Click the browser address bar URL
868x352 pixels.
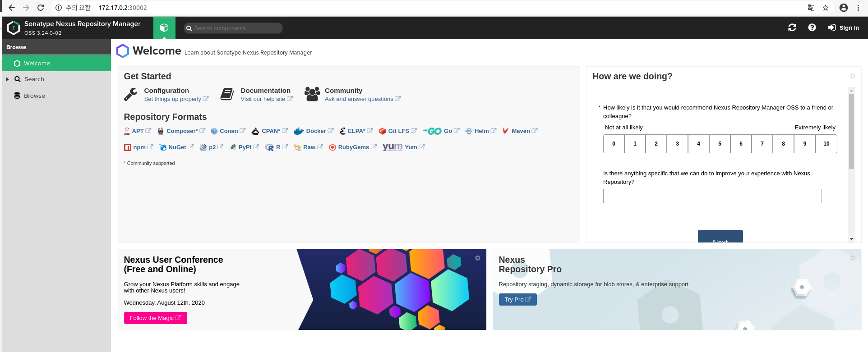click(123, 8)
